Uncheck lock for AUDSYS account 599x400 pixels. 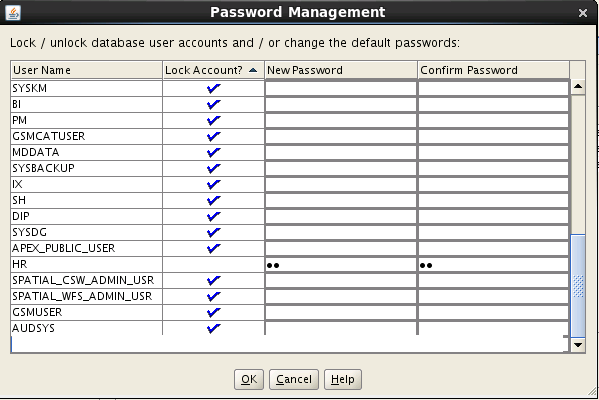(214, 329)
